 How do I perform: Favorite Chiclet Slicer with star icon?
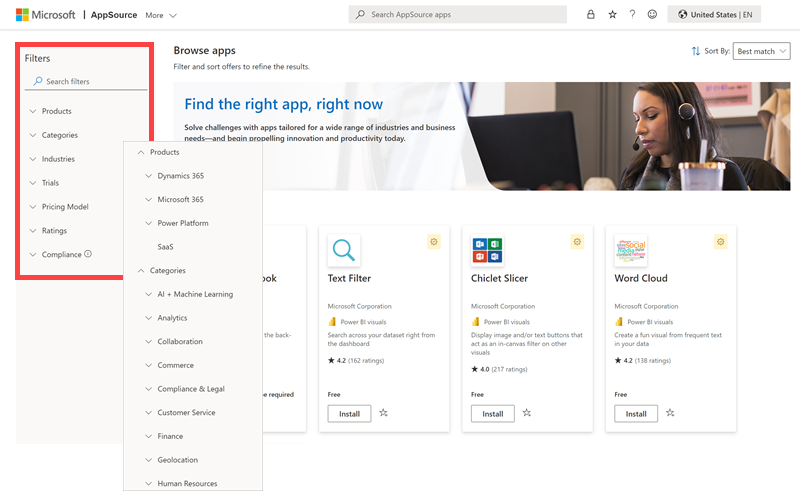527,413
